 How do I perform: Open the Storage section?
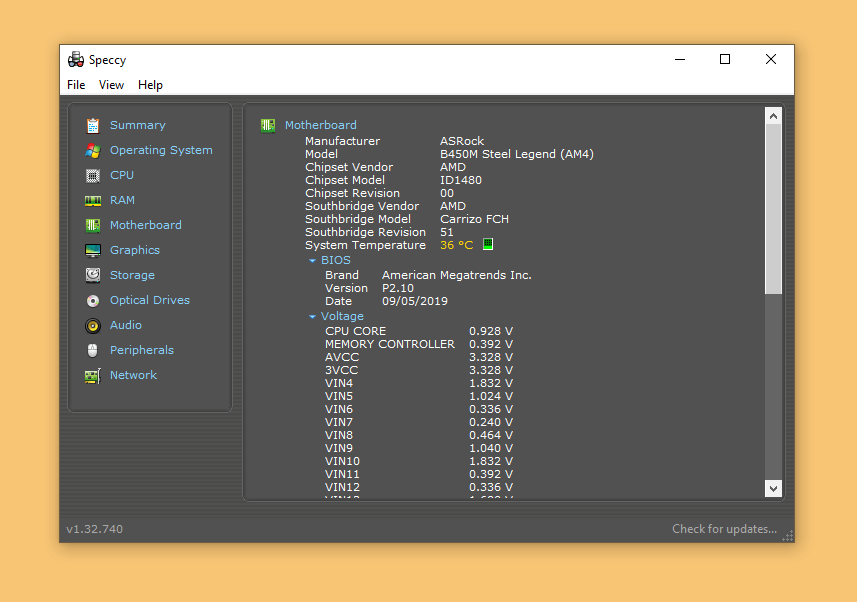(132, 276)
